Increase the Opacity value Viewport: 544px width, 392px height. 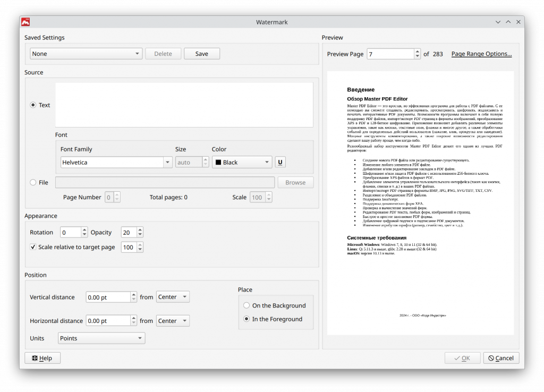[x=139, y=229]
